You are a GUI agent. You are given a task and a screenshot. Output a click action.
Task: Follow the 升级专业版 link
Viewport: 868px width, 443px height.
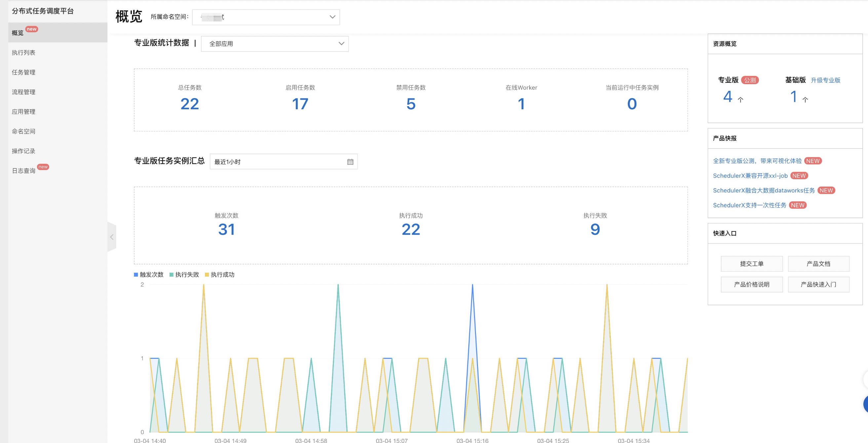point(825,80)
